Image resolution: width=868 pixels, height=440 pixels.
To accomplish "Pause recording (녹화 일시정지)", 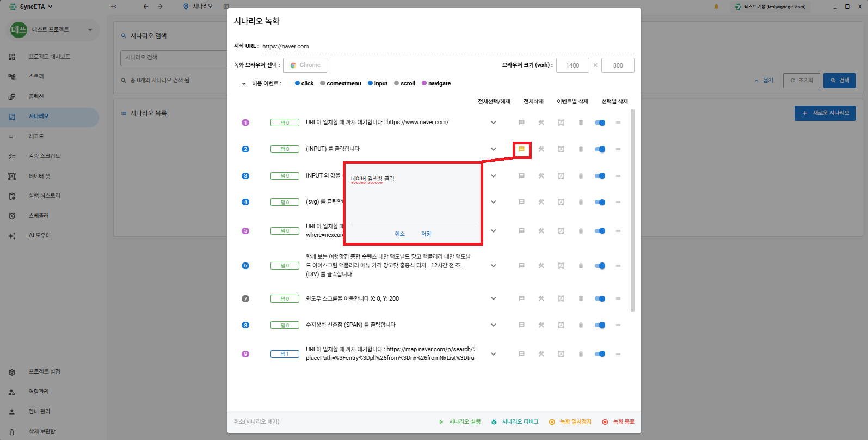I will [x=570, y=422].
